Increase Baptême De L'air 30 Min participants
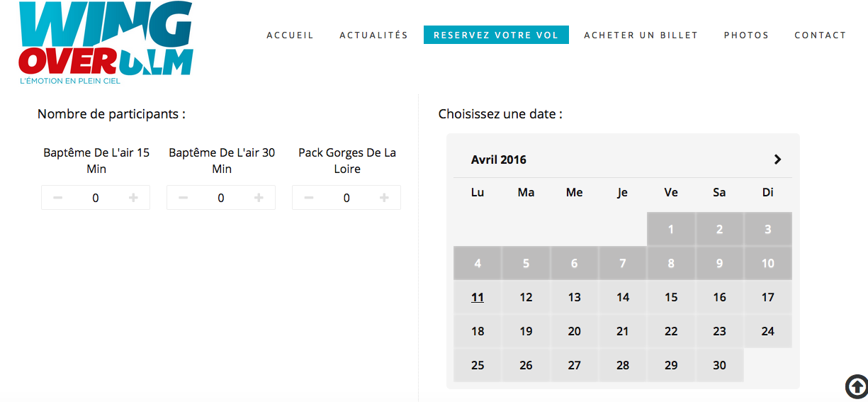This screenshot has width=868, height=402. [259, 198]
